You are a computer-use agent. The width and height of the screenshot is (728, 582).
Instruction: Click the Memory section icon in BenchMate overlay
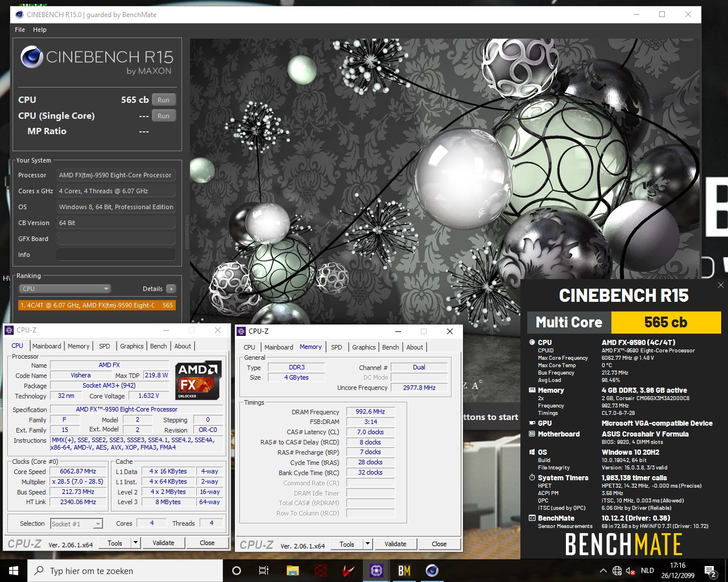[x=532, y=390]
